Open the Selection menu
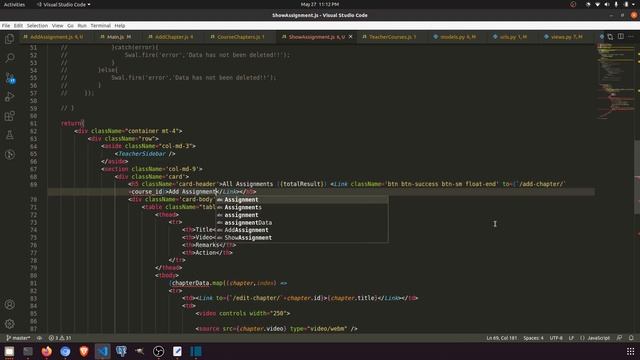Screen dimensions: 640x360 37,25
